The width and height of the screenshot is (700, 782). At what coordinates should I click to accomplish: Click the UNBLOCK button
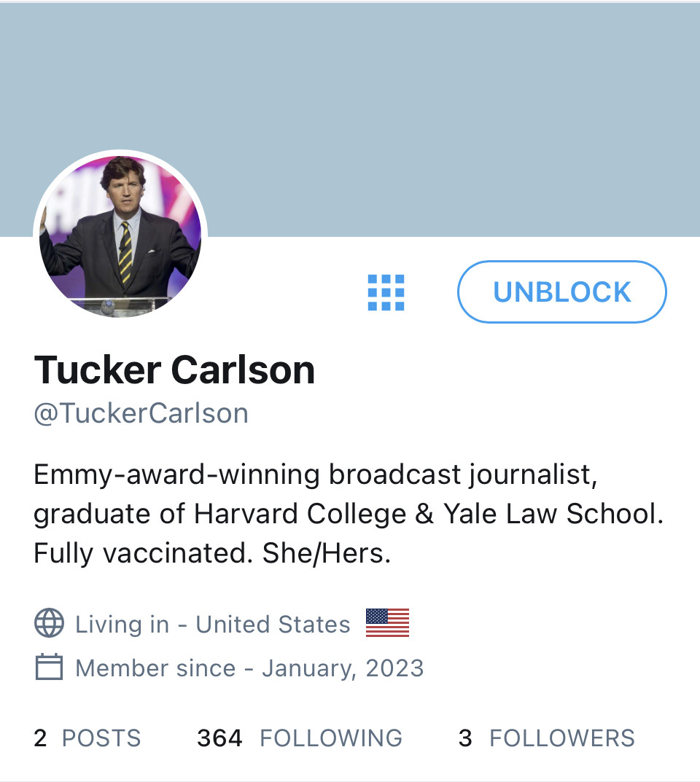point(561,292)
